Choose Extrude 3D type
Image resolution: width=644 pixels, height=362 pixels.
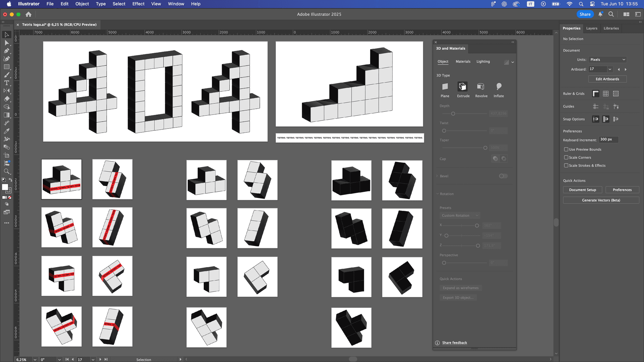(463, 87)
